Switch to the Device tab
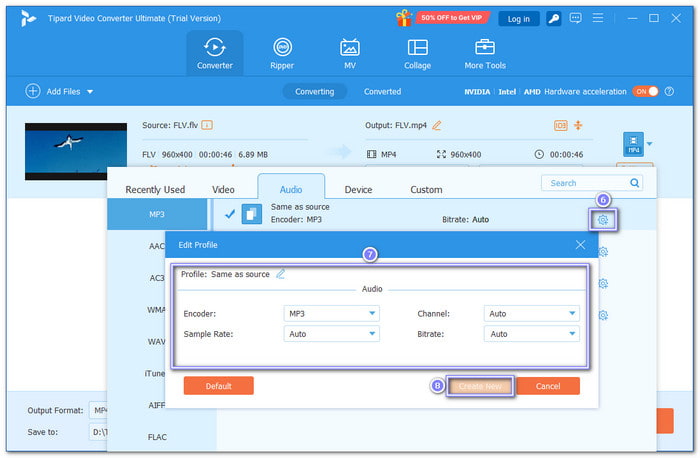Image resolution: width=700 pixels, height=458 pixels. click(x=358, y=189)
